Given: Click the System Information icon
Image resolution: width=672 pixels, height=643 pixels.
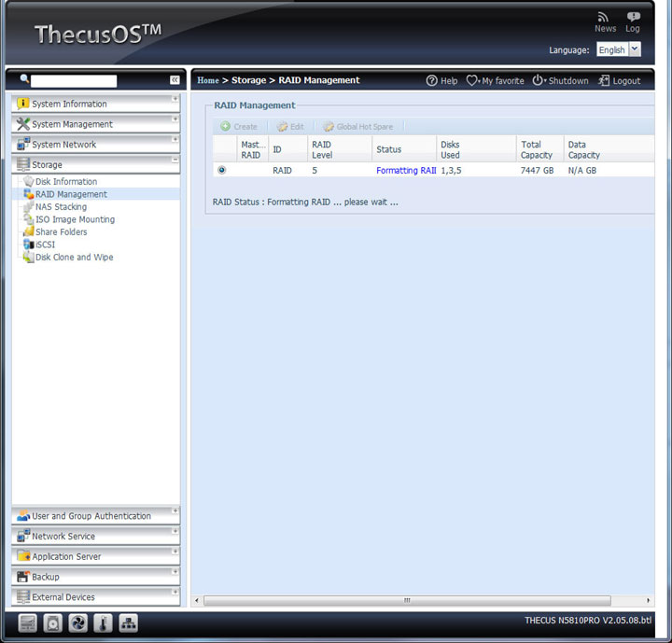Looking at the screenshot, I should coord(22,104).
